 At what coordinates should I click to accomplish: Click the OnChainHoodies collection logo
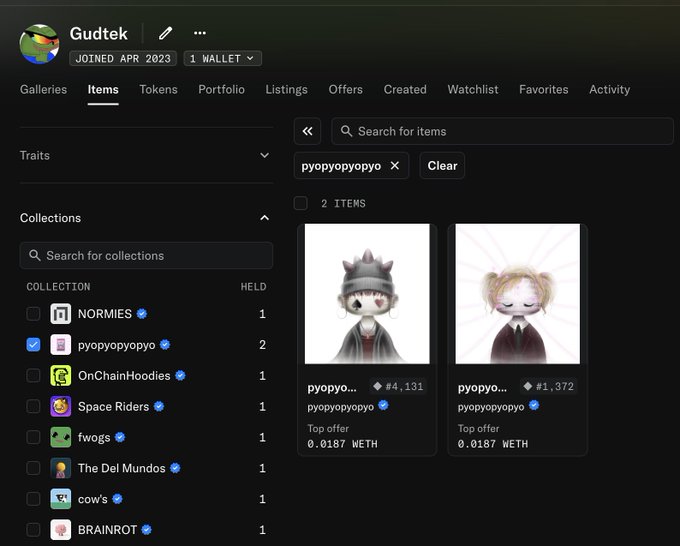coord(61,376)
